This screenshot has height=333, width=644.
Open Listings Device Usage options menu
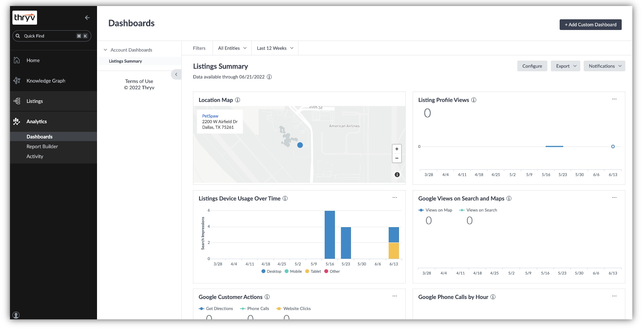pos(395,197)
